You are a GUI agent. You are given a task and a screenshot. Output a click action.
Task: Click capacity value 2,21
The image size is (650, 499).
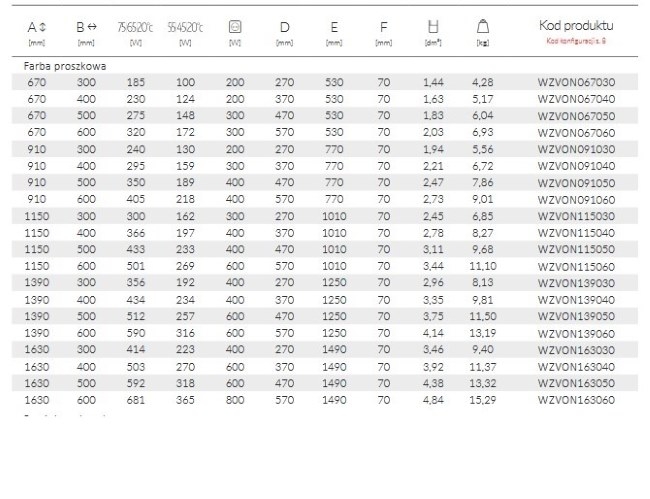pos(433,166)
